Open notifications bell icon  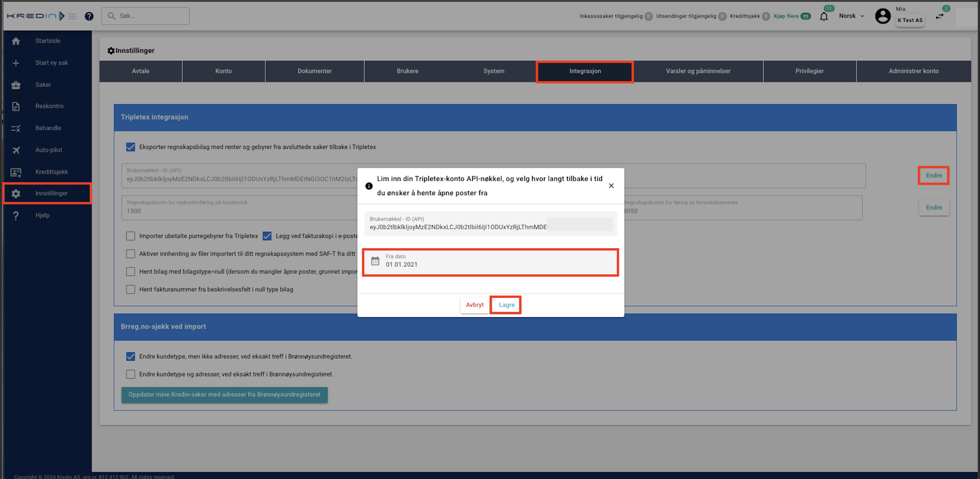824,16
